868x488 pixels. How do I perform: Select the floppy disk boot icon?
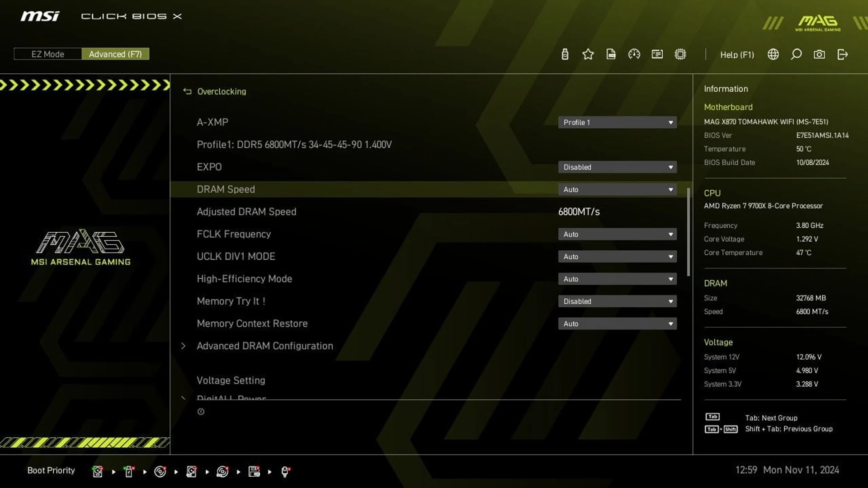(254, 471)
